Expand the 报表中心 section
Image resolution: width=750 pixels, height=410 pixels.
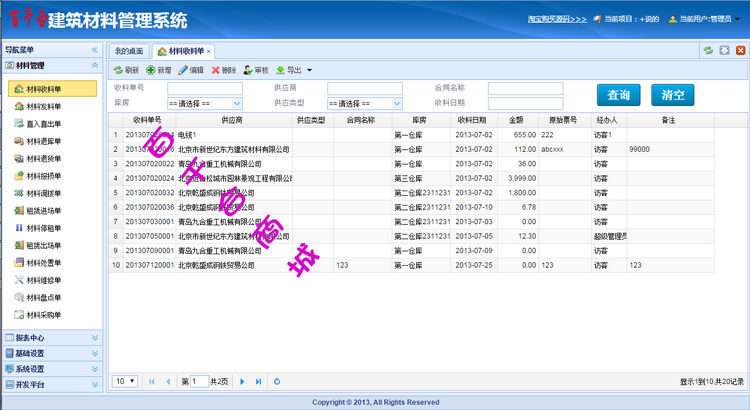click(x=95, y=338)
